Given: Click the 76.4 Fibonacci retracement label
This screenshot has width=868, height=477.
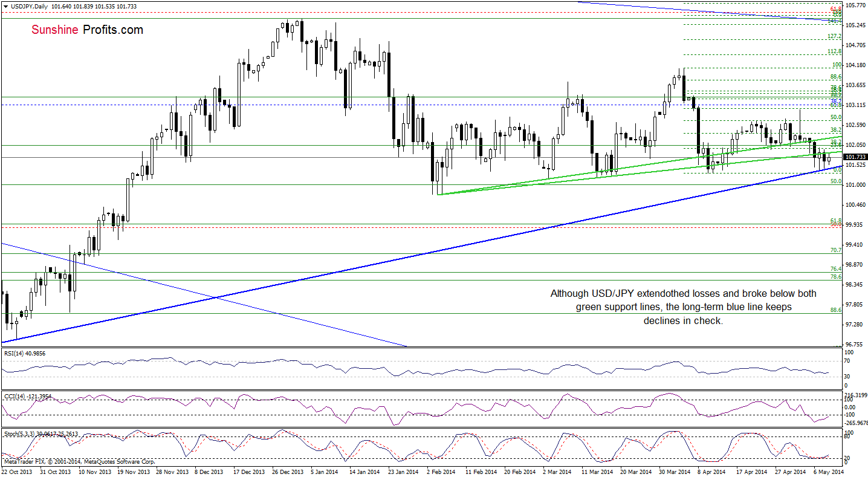Looking at the screenshot, I should [837, 268].
